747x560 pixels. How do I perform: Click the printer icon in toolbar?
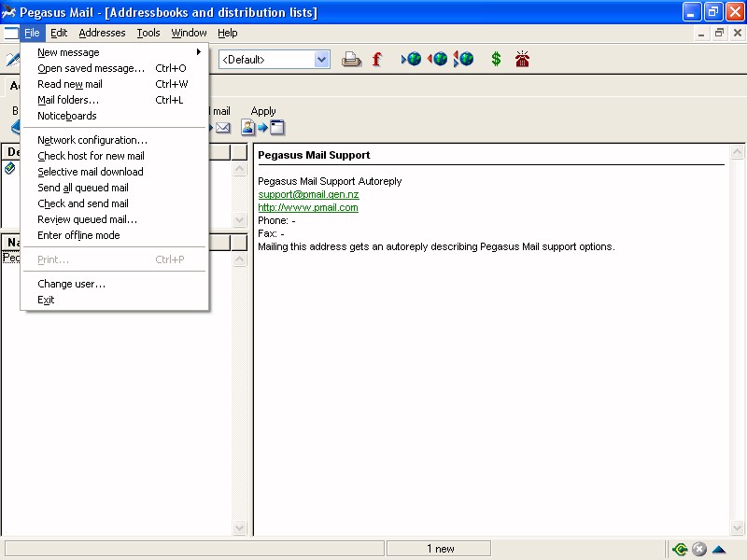(351, 59)
